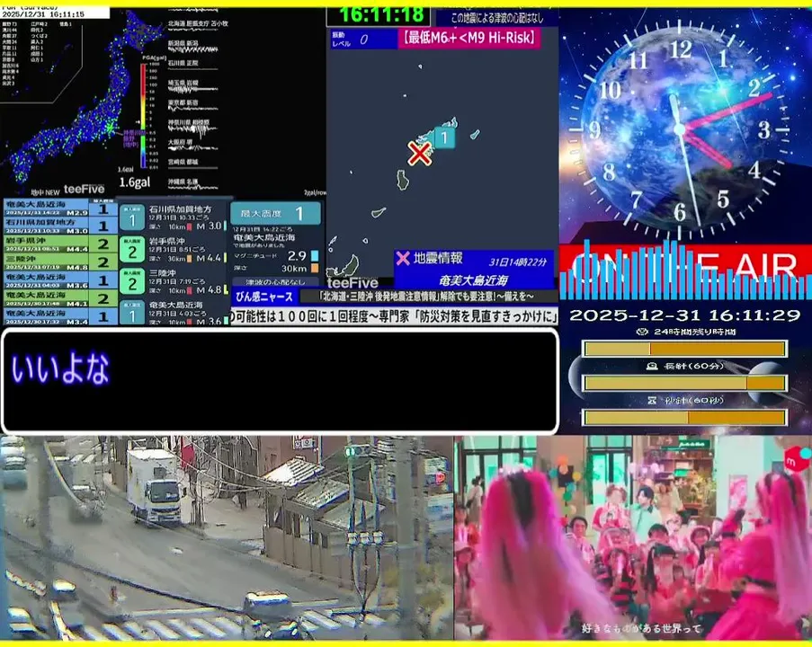Click intensity 1 badge for 石川県加賀地方 10:33ごろ
Viewport: 812px width, 647px height.
pyautogui.click(x=131, y=218)
